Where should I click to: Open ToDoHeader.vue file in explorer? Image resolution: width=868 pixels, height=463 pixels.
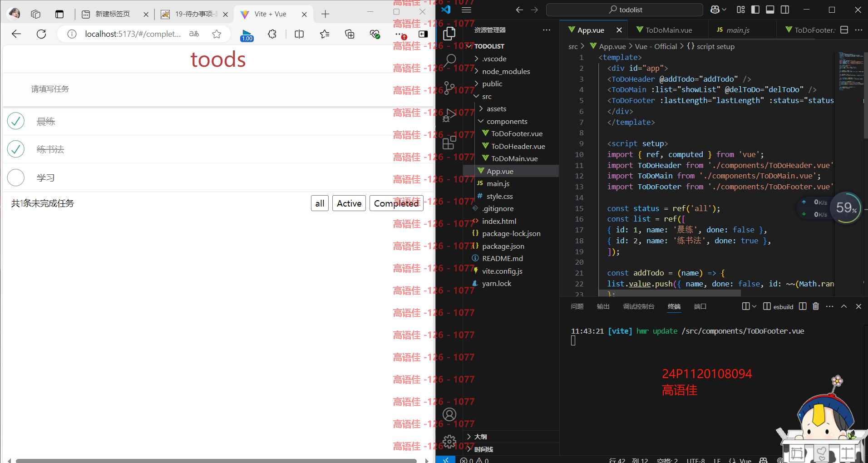(511, 146)
